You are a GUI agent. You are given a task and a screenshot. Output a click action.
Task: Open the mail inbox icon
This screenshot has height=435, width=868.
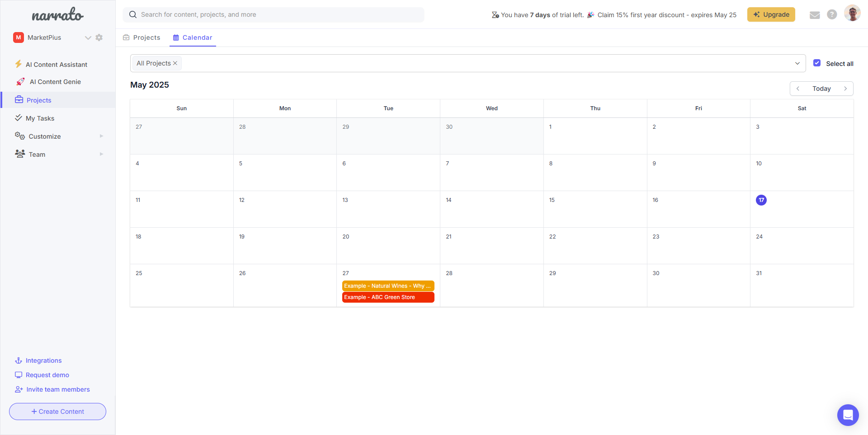click(815, 15)
